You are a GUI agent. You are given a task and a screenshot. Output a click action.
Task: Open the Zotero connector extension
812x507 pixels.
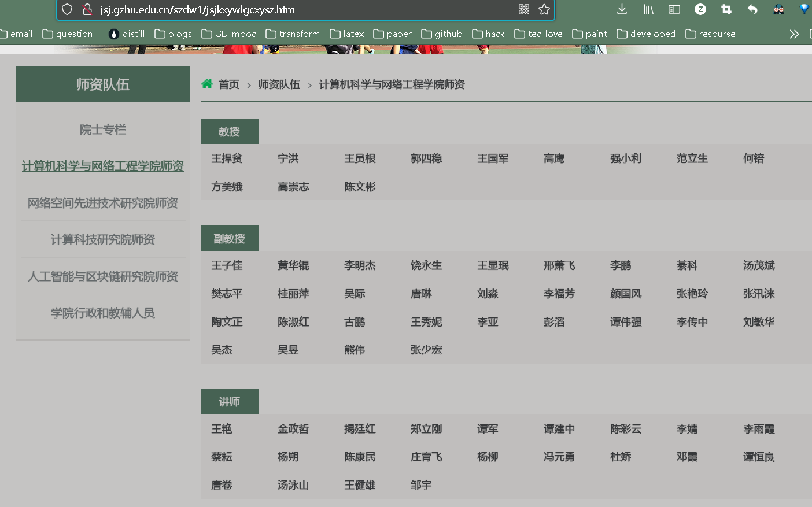[x=700, y=9]
